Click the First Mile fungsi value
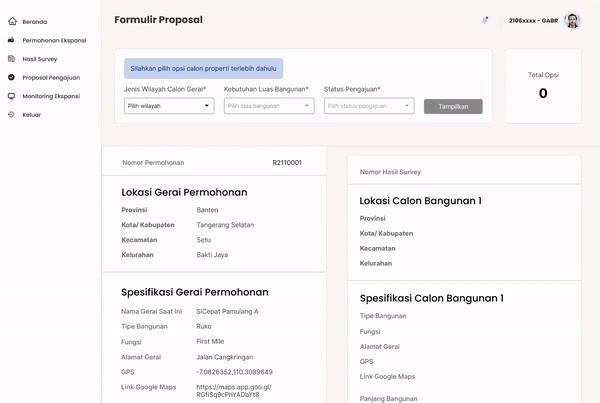Screen dimensions: 600x403 click(210, 341)
